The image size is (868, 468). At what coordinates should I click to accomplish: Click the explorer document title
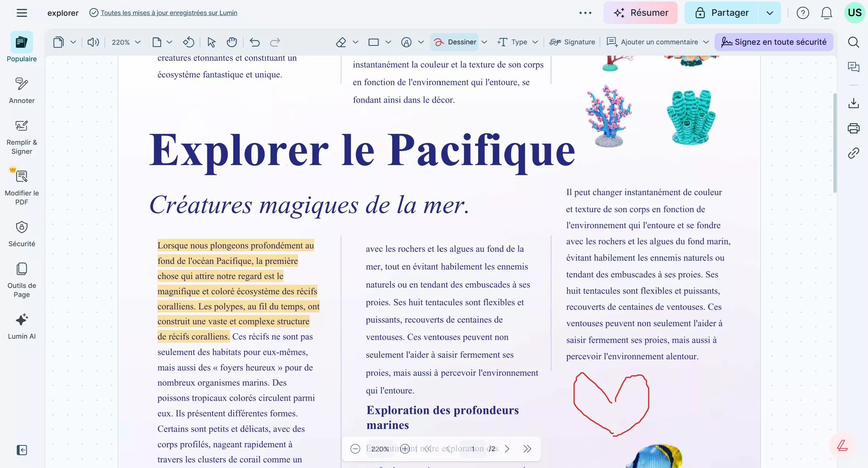coord(63,13)
